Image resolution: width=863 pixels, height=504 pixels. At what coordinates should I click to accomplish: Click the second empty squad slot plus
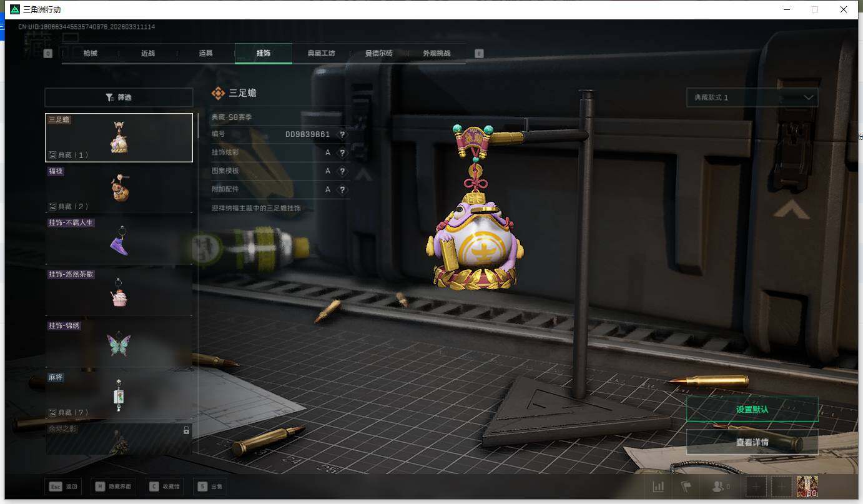click(781, 487)
